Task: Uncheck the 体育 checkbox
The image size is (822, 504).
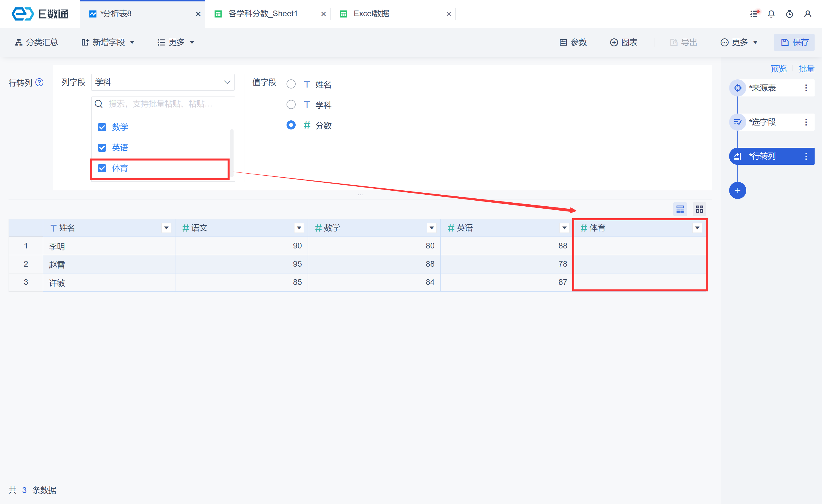Action: [x=102, y=168]
